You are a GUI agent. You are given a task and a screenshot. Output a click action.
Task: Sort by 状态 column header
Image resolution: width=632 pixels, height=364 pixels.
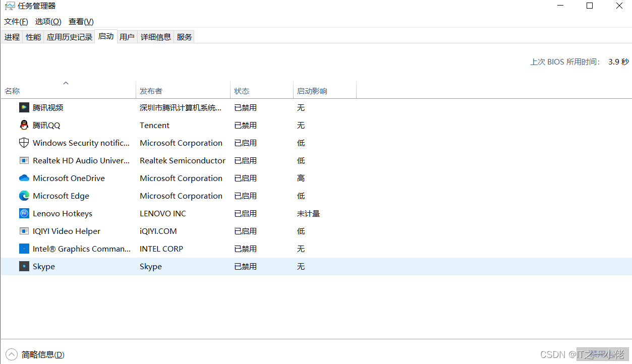pyautogui.click(x=262, y=91)
